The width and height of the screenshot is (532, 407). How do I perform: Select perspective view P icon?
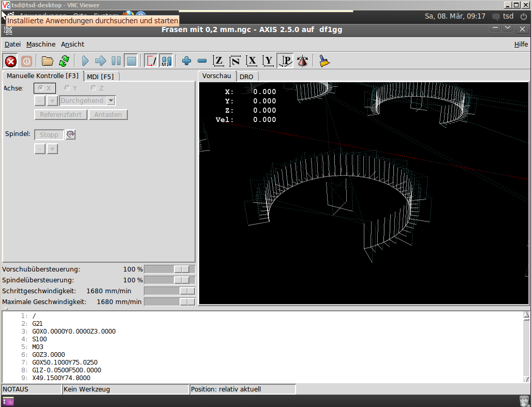click(285, 62)
